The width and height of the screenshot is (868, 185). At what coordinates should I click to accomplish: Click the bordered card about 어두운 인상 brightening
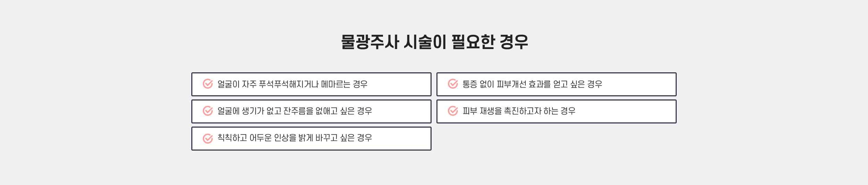pos(311,138)
